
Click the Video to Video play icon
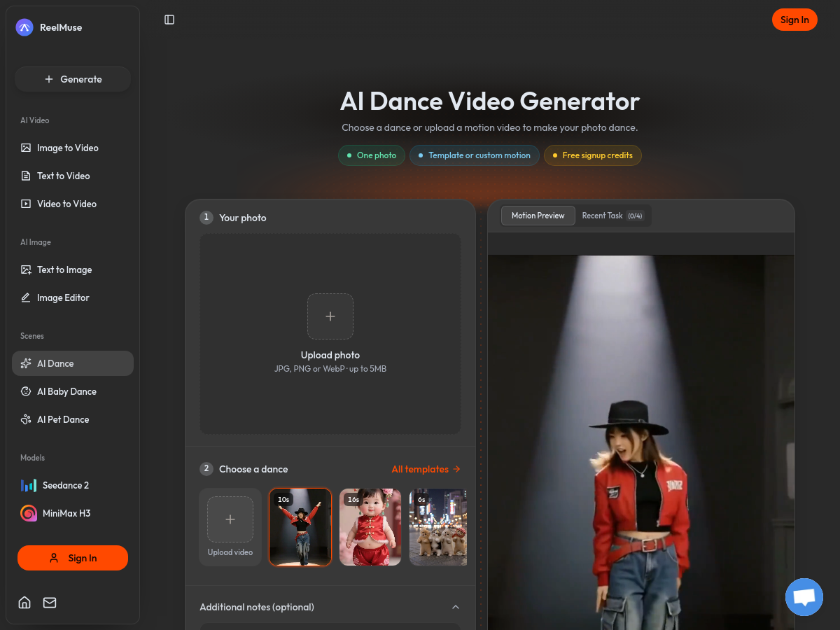[26, 204]
